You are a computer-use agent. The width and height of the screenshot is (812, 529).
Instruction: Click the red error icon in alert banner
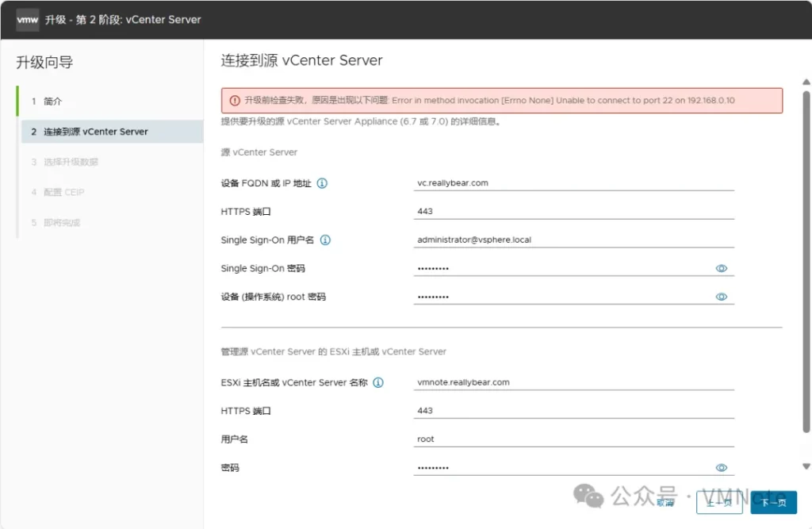click(x=235, y=101)
